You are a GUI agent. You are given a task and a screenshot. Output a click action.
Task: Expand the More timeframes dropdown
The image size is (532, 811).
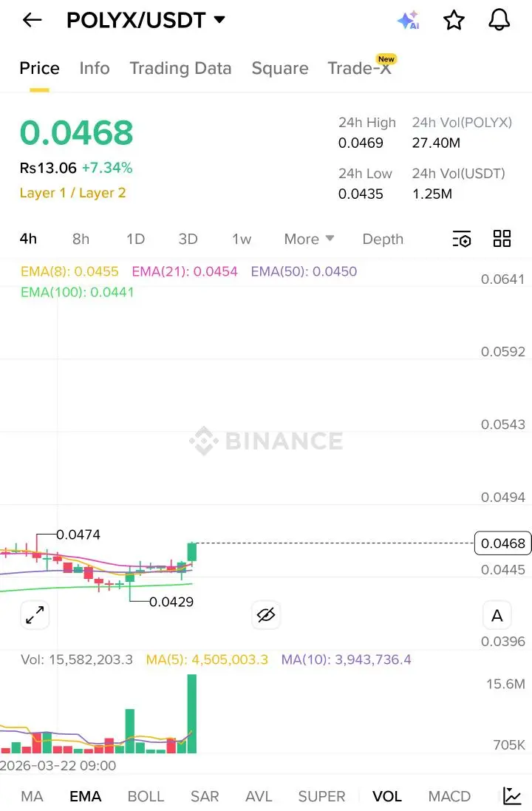[309, 239]
